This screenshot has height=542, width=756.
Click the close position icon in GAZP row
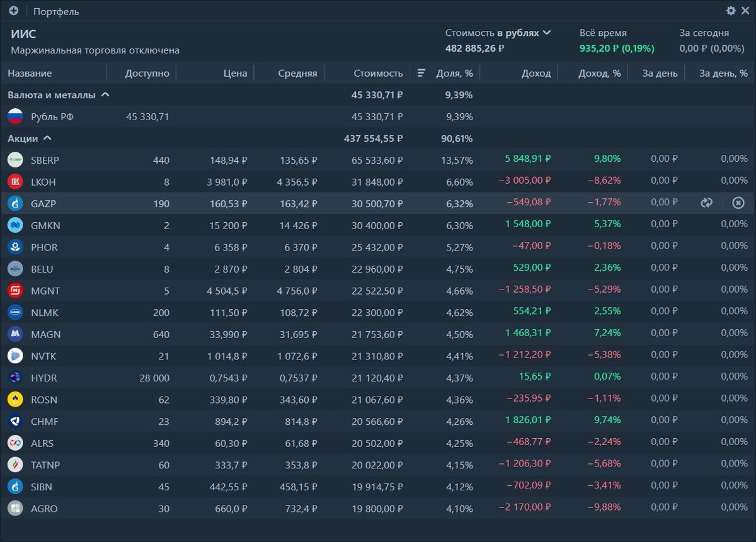click(x=738, y=203)
